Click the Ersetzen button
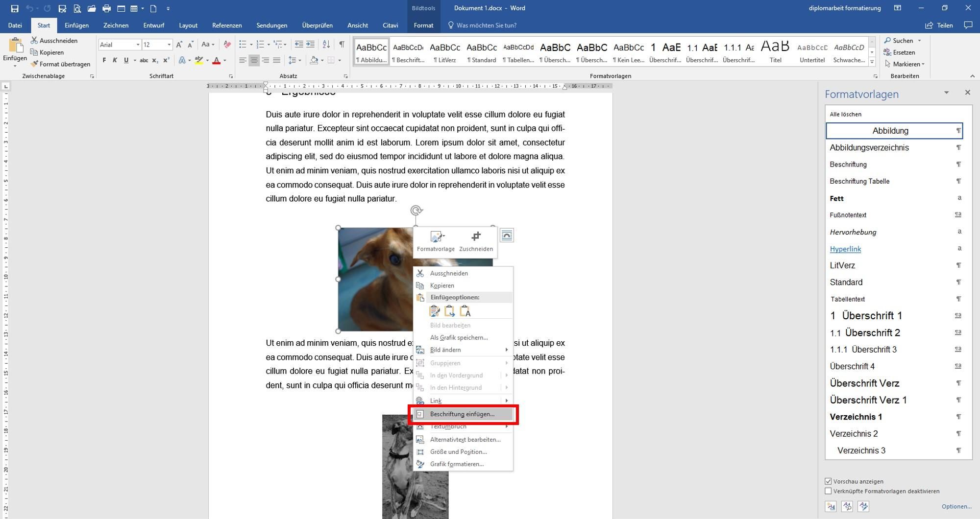Screen dimensions: 980x519 (899, 52)
